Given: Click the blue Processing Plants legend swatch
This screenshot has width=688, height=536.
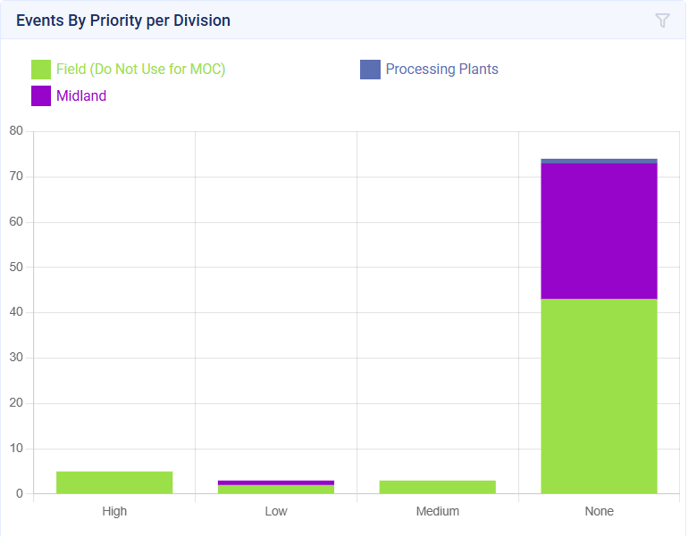Looking at the screenshot, I should (x=370, y=69).
